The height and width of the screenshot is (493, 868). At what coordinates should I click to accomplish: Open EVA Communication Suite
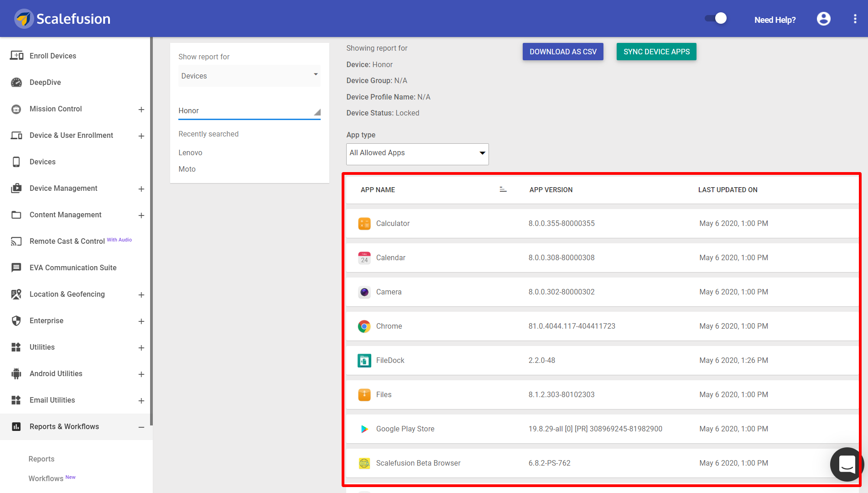(73, 267)
